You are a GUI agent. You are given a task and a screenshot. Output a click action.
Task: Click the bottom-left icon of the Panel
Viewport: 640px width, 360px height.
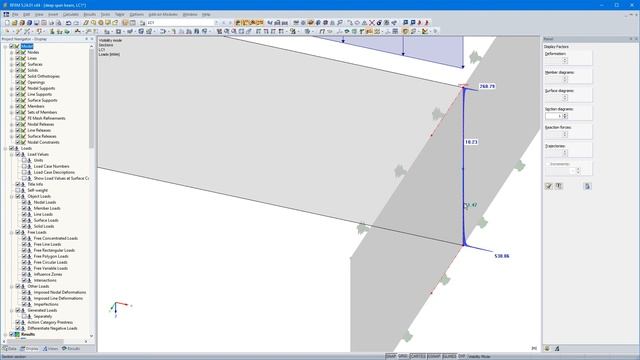pyautogui.click(x=547, y=348)
